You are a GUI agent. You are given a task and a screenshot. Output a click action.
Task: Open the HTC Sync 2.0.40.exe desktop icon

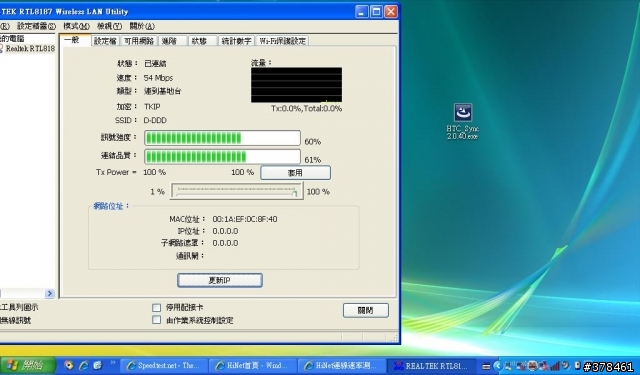coord(462,122)
